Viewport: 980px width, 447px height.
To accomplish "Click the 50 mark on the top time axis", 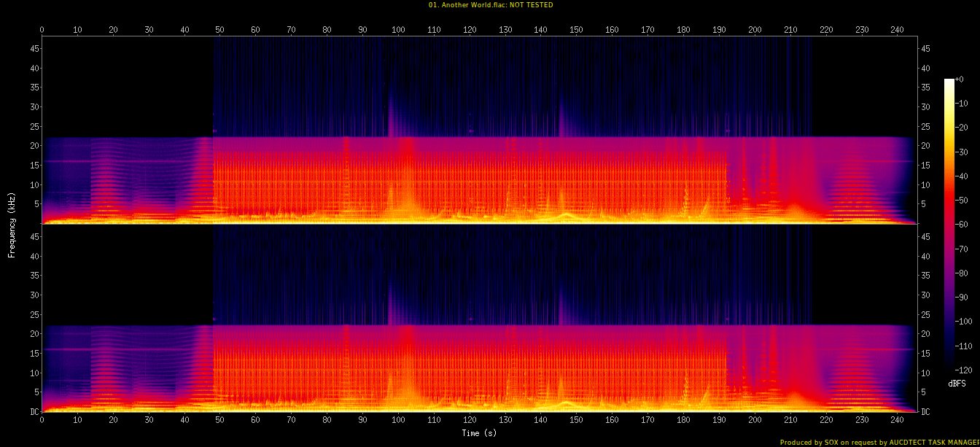I will tap(220, 30).
